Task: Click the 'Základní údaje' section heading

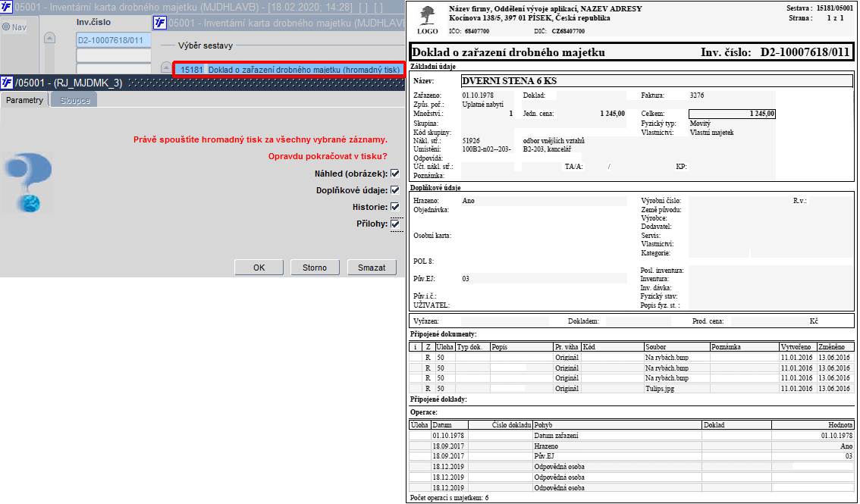Action: click(433, 67)
